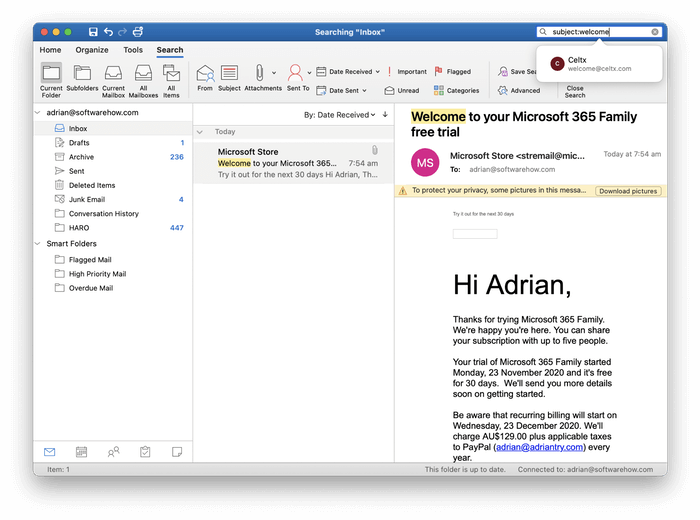Viewport: 700px width, 520px height.
Task: Click Download pictures button
Action: click(x=628, y=191)
